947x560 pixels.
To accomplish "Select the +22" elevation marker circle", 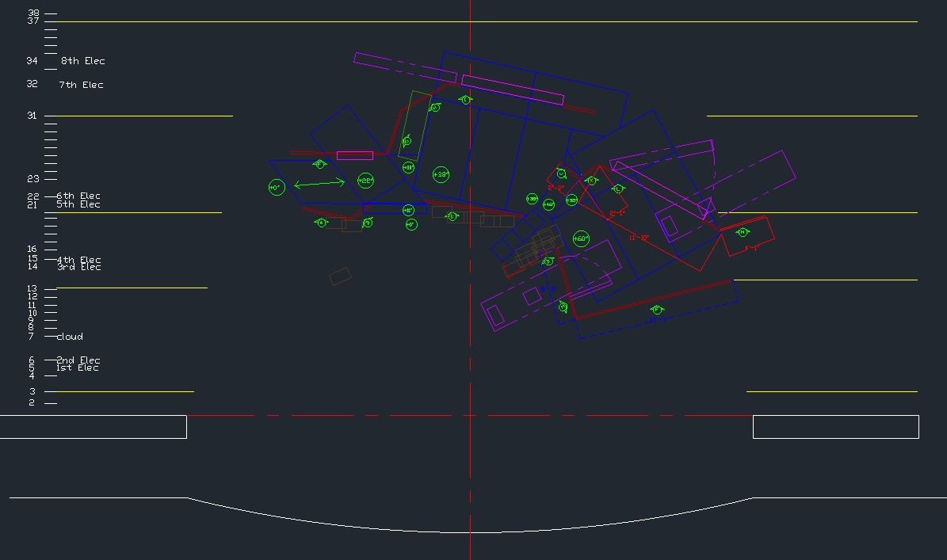I will coord(365,181).
